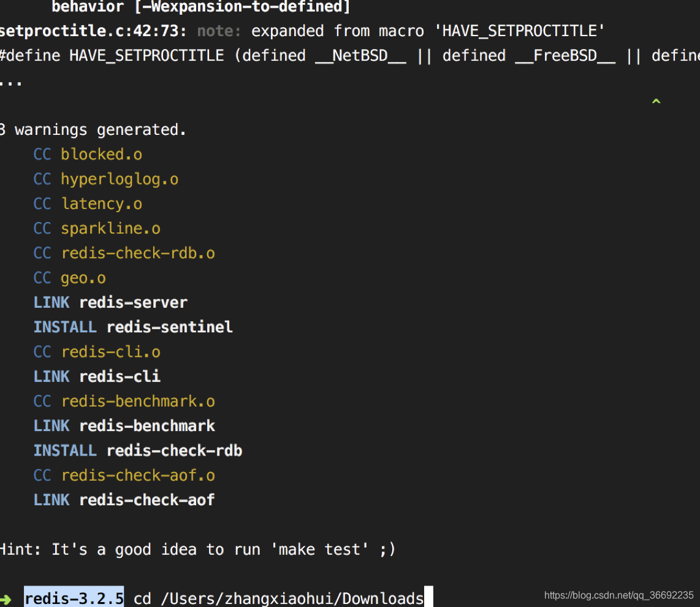This screenshot has height=607, width=700.
Task: Click the '[-Wexpansion-to-defined]' warning flag
Action: [x=242, y=7]
